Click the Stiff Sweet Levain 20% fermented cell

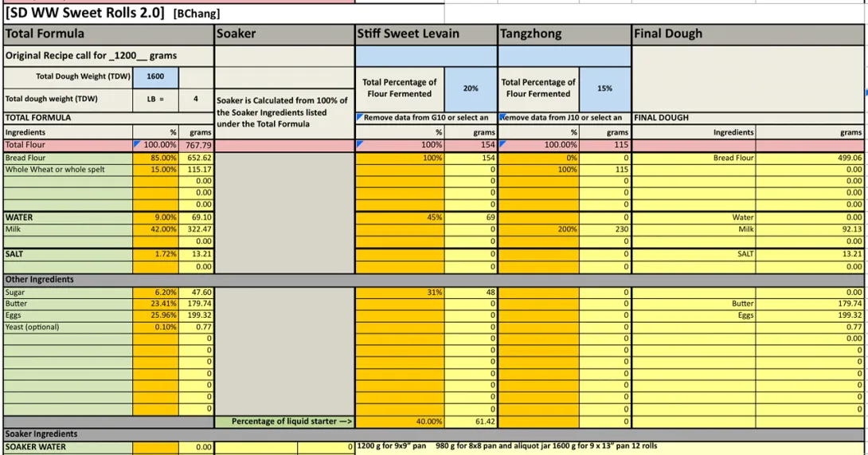coord(470,88)
